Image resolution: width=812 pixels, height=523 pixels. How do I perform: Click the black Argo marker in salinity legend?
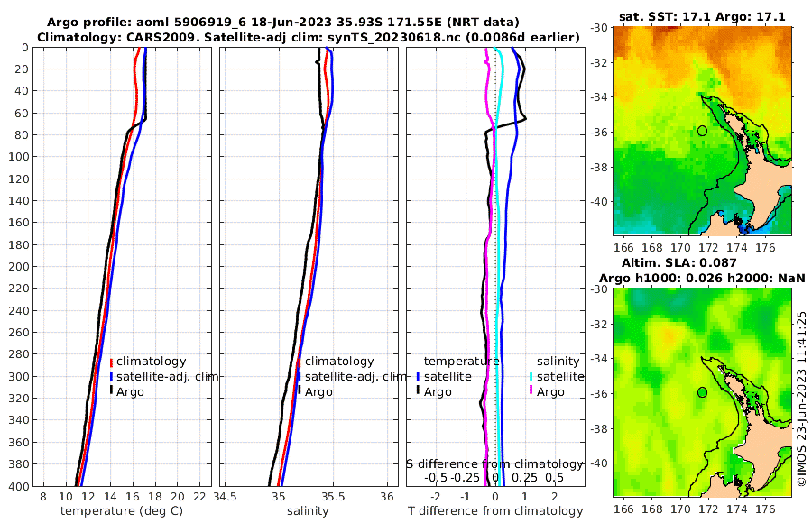300,390
